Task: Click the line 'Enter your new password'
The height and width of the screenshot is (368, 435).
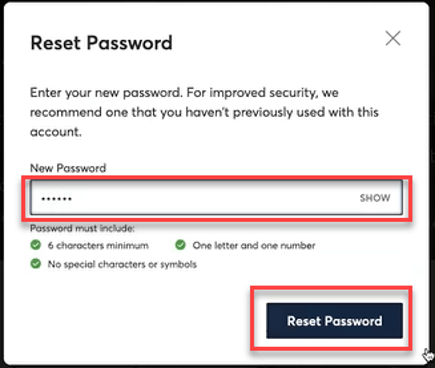Action: (107, 93)
